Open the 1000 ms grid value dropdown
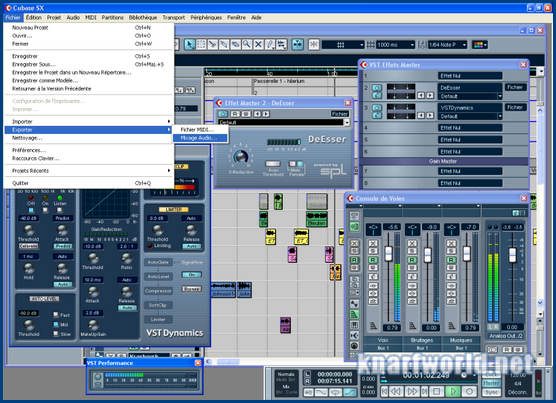Viewport: 556px width, 403px height. pos(395,45)
